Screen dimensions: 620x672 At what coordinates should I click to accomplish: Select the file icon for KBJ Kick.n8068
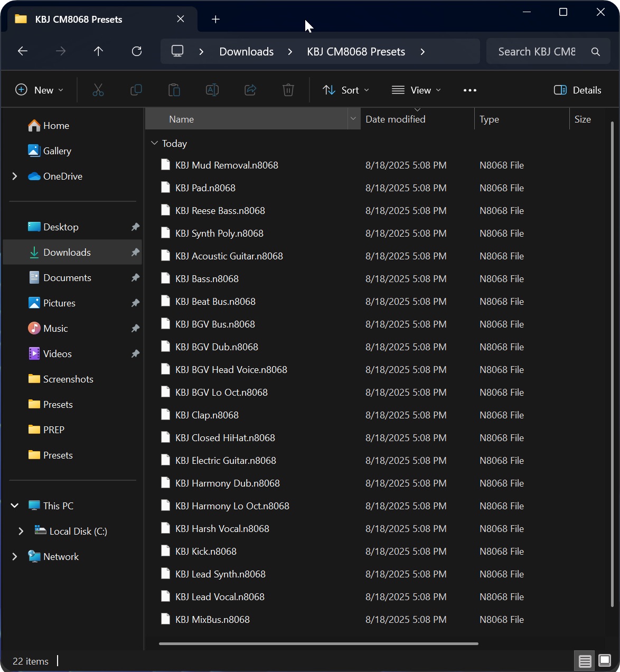pyautogui.click(x=166, y=551)
